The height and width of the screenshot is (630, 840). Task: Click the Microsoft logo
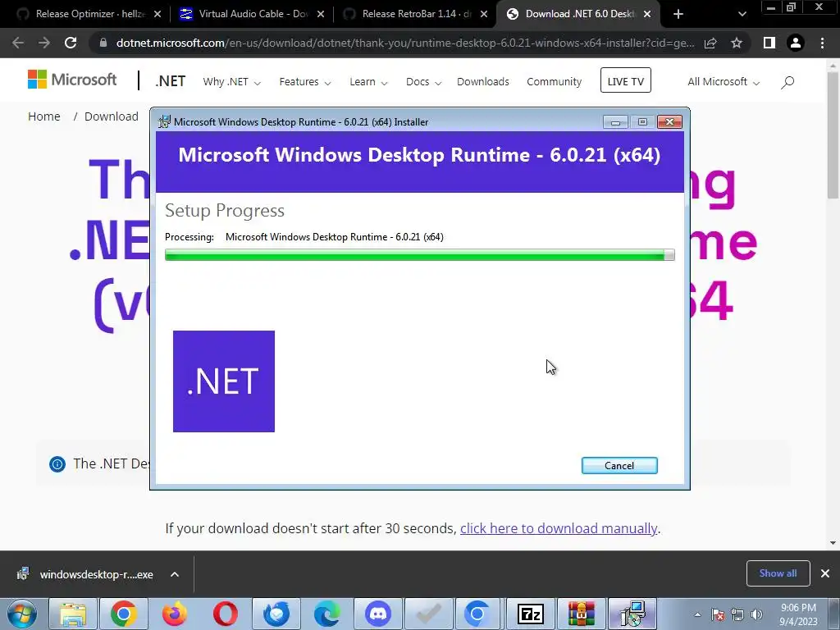pyautogui.click(x=72, y=80)
